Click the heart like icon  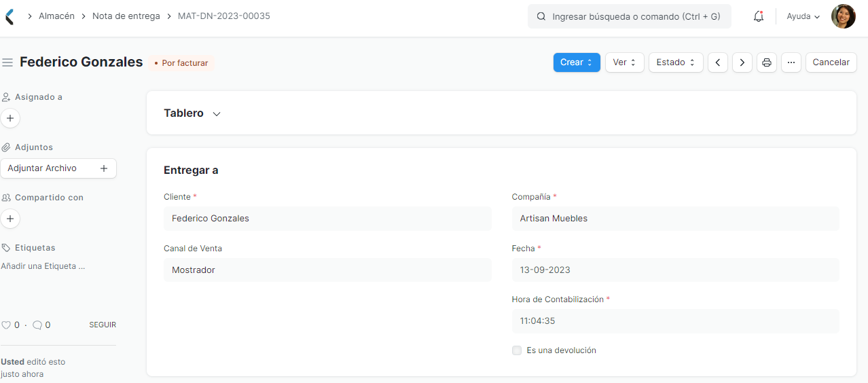(6, 325)
